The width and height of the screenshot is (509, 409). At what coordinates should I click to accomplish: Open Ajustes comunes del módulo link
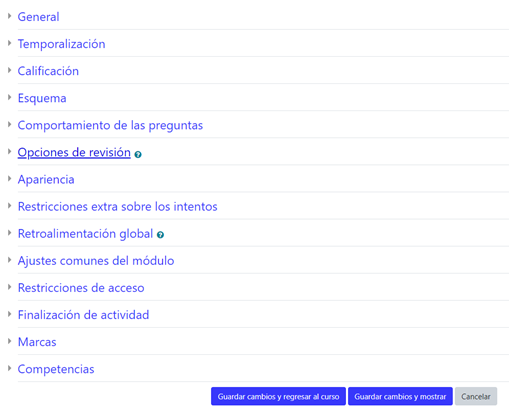point(96,261)
